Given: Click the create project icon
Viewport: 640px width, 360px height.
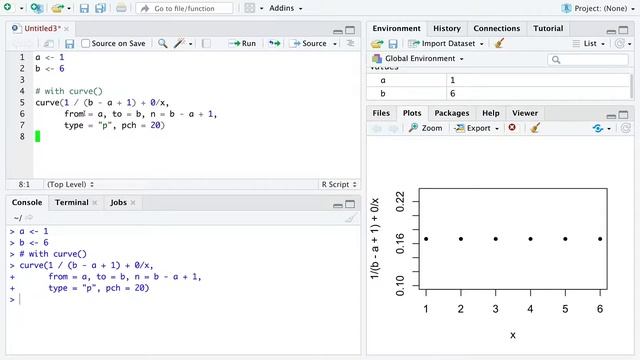Looking at the screenshot, I should (37, 8).
